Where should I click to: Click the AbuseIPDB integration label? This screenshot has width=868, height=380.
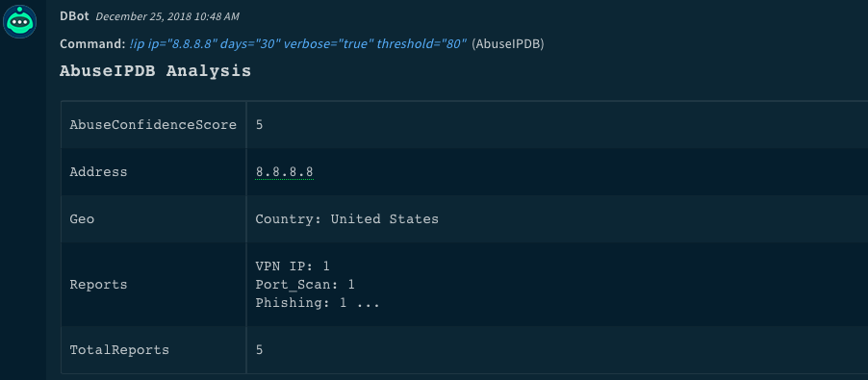508,44
